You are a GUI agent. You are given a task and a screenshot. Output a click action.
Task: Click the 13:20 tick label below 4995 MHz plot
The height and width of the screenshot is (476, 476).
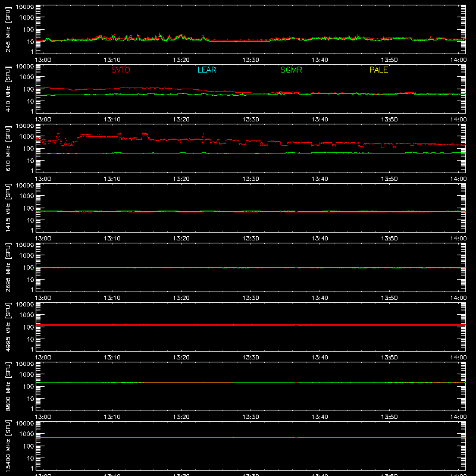[x=181, y=358]
